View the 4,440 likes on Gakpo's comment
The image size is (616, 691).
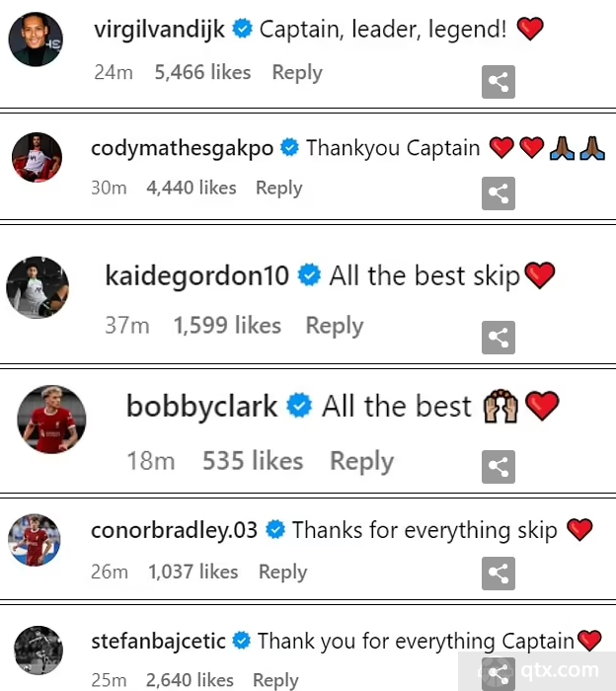coord(192,188)
